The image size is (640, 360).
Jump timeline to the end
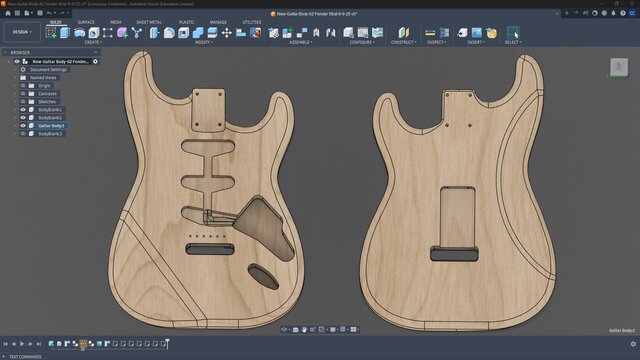pos(39,344)
